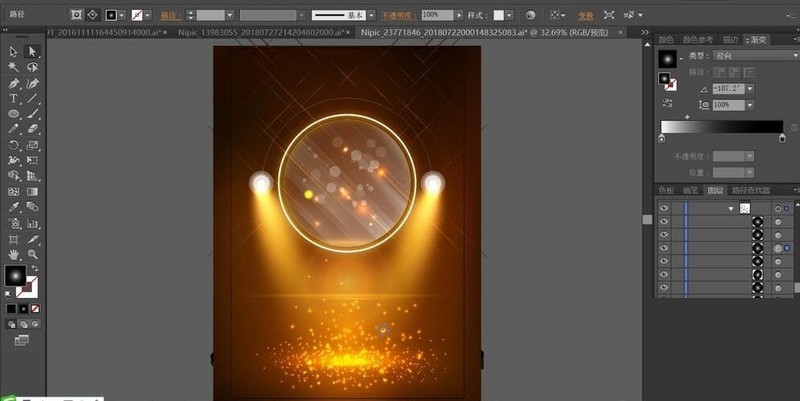Viewport: 800px width, 401px height.
Task: Hide the topmost layer with eye icon
Action: tap(664, 208)
